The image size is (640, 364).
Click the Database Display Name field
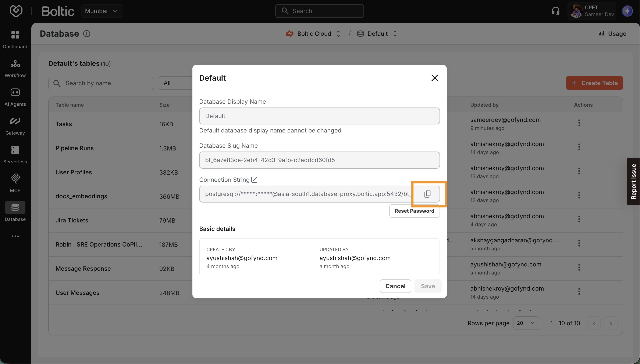(x=319, y=116)
